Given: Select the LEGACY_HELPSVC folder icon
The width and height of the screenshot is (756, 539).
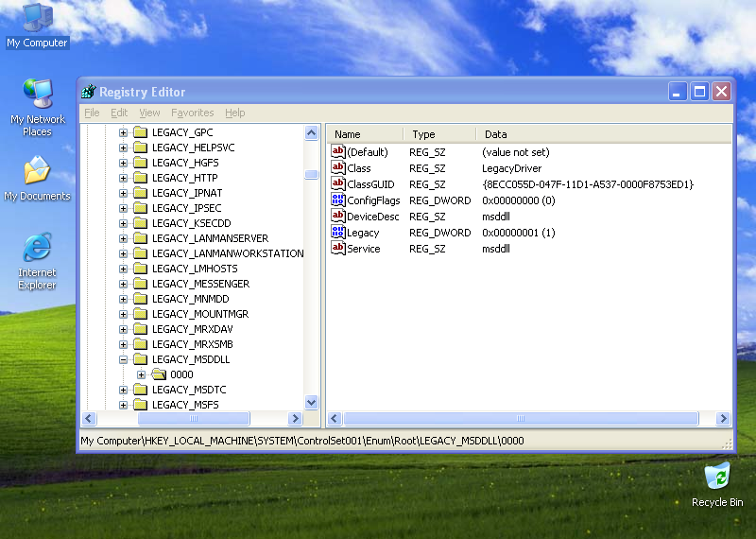Looking at the screenshot, I should [x=140, y=148].
